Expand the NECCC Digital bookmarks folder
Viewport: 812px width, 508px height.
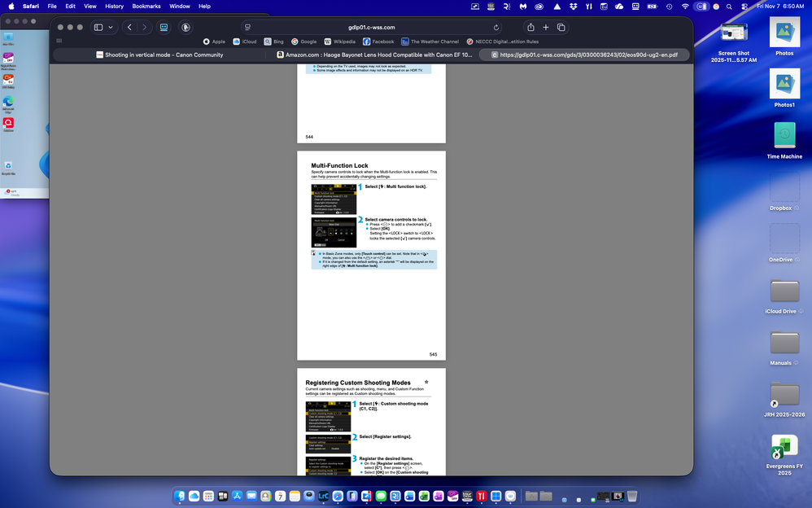[x=505, y=41]
